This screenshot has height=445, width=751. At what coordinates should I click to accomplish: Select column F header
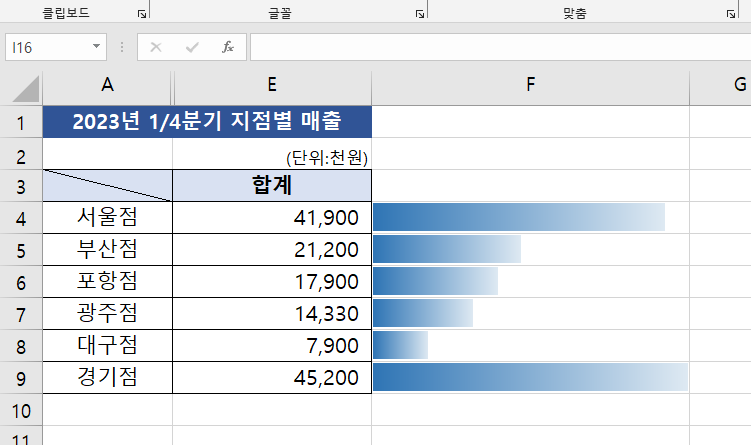[x=530, y=85]
